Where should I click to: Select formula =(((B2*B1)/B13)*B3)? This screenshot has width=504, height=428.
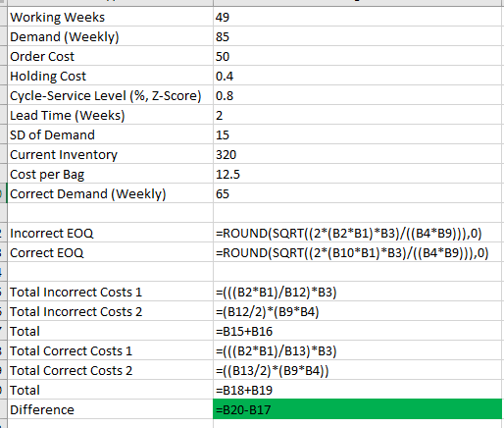358,350
